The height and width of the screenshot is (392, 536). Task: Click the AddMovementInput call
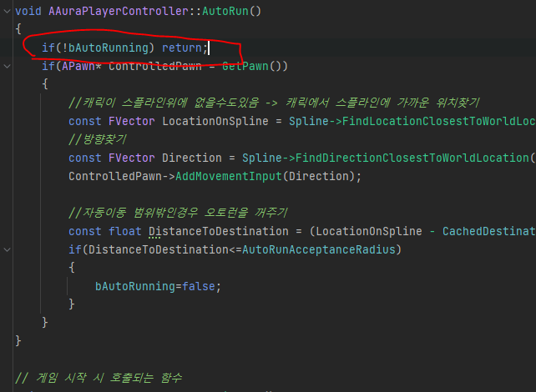tap(229, 176)
